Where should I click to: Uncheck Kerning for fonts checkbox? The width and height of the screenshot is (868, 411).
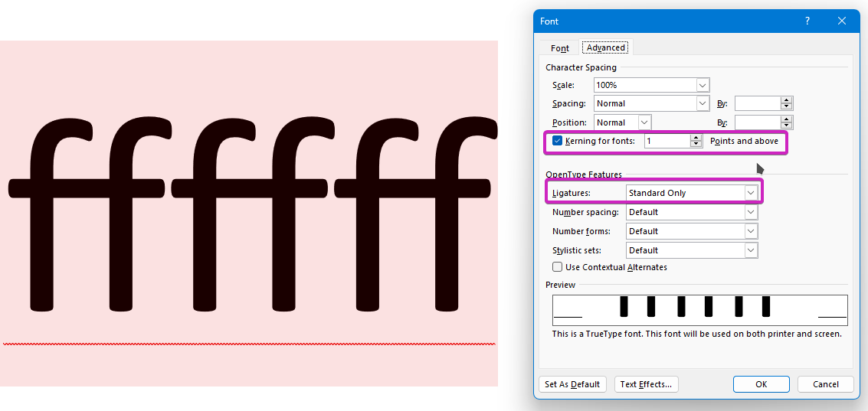(x=557, y=141)
